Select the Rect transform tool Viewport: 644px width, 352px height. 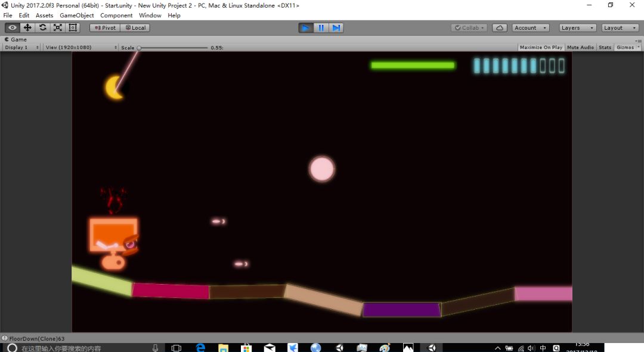(x=73, y=27)
